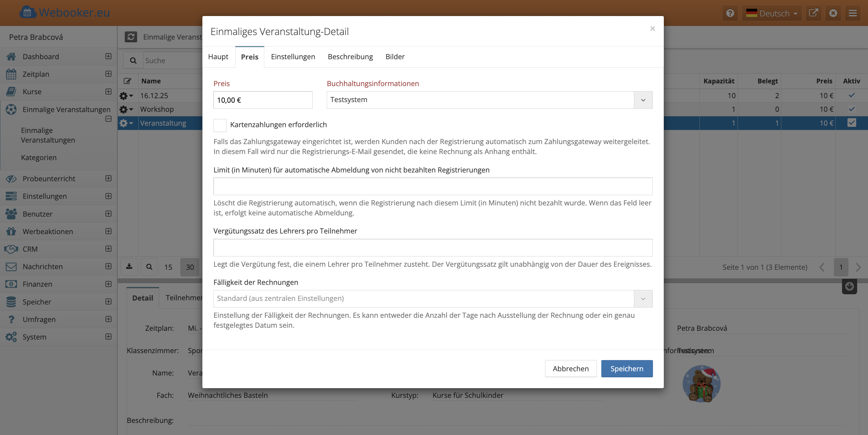Viewport: 868px width, 435px height.
Task: Click the scroll-down arrow icon above detail panel
Action: click(x=849, y=286)
